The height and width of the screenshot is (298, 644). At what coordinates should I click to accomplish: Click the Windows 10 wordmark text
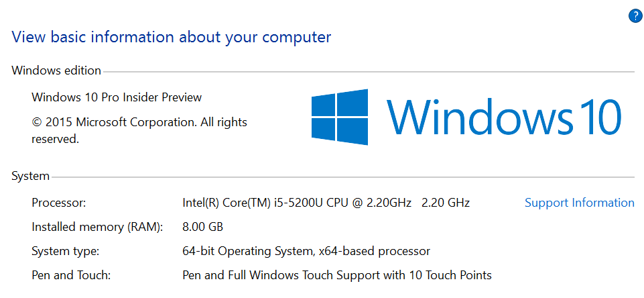click(505, 117)
